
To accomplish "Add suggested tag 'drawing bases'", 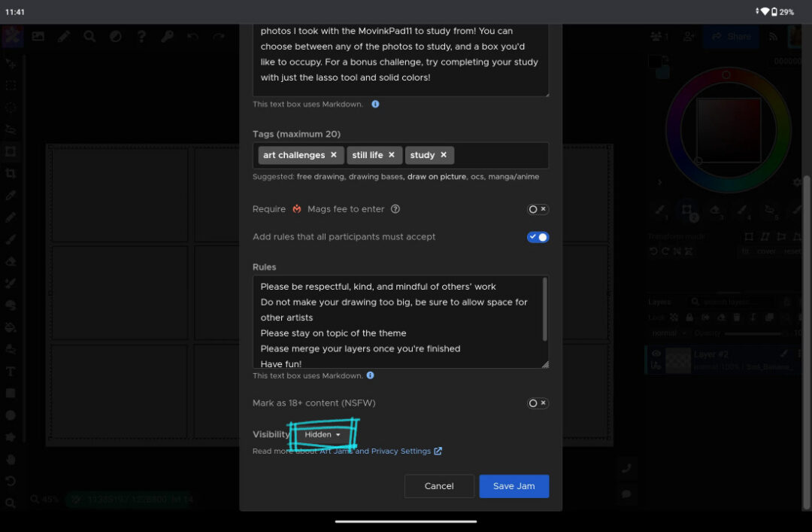I will (375, 177).
